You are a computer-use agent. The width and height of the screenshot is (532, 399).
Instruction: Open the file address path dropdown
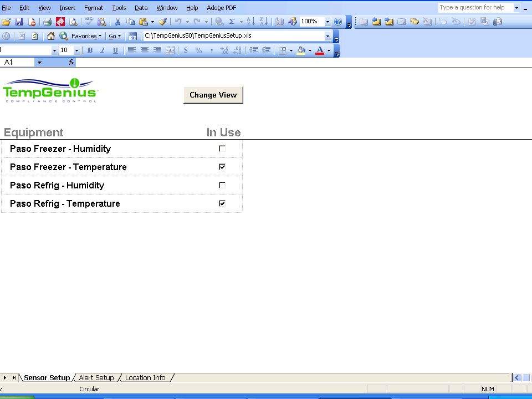point(328,36)
